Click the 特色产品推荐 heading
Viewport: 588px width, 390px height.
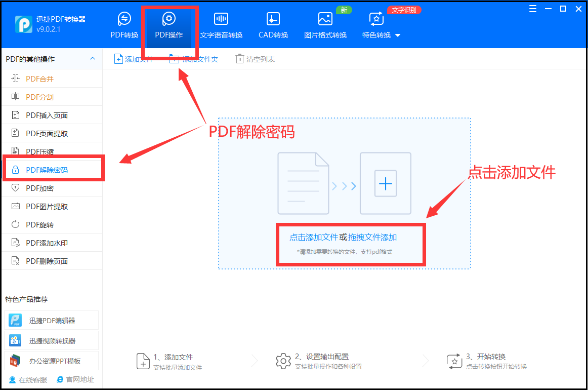[x=26, y=299]
